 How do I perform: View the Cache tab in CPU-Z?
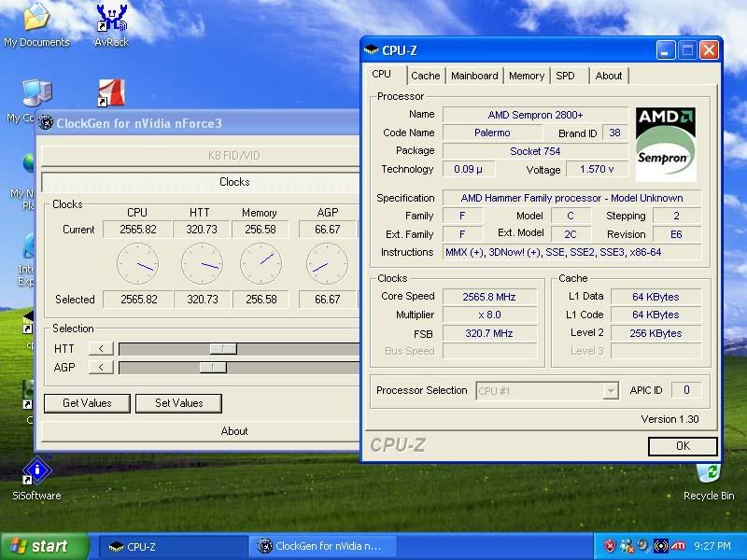(x=425, y=76)
